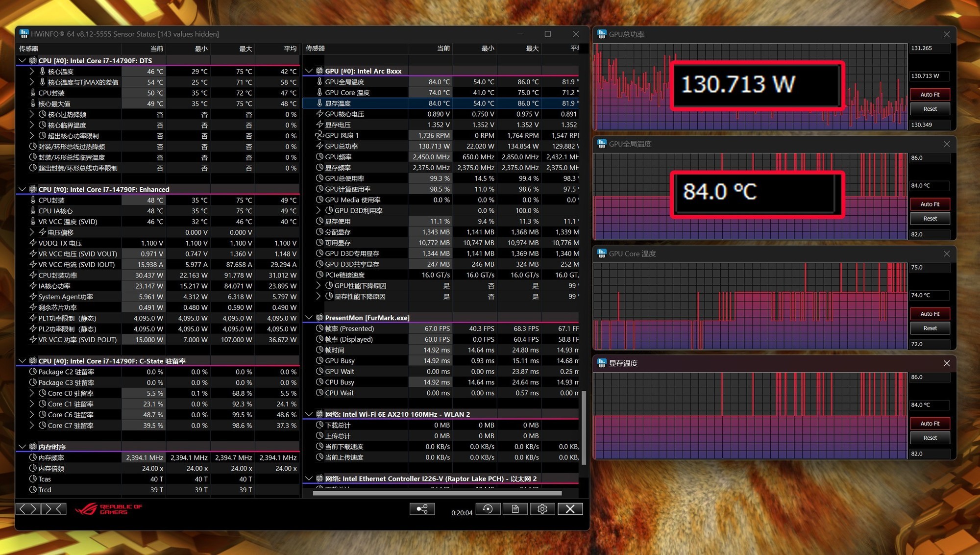Click chip icon of GPU Intel Arc header

[x=319, y=71]
